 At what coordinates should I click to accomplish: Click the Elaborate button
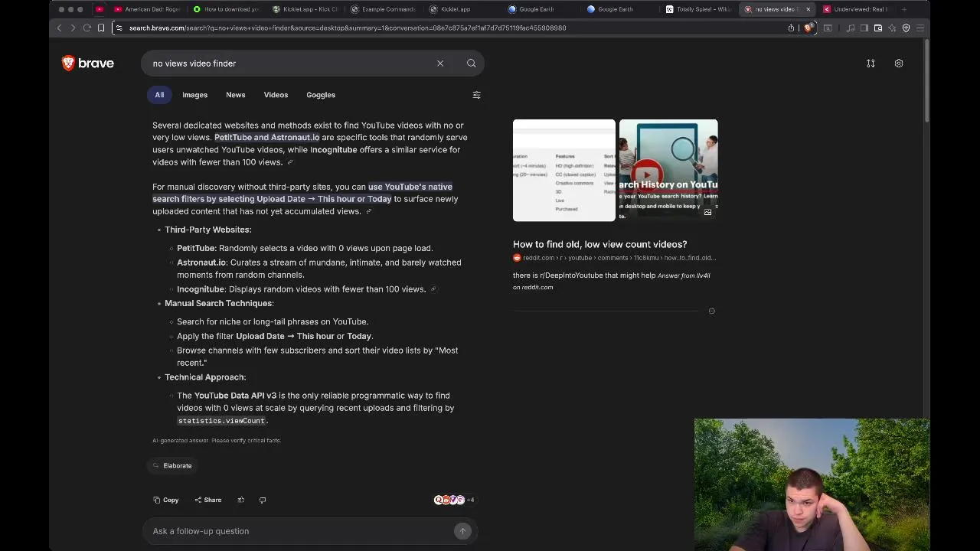click(172, 465)
